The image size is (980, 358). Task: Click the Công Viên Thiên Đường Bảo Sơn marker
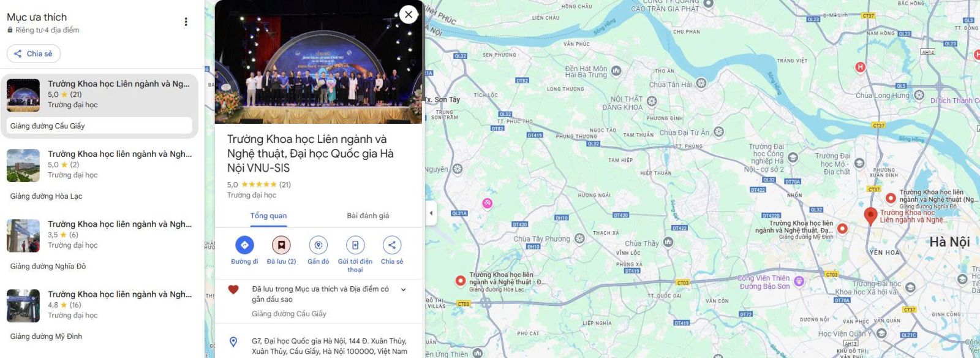[799, 282]
